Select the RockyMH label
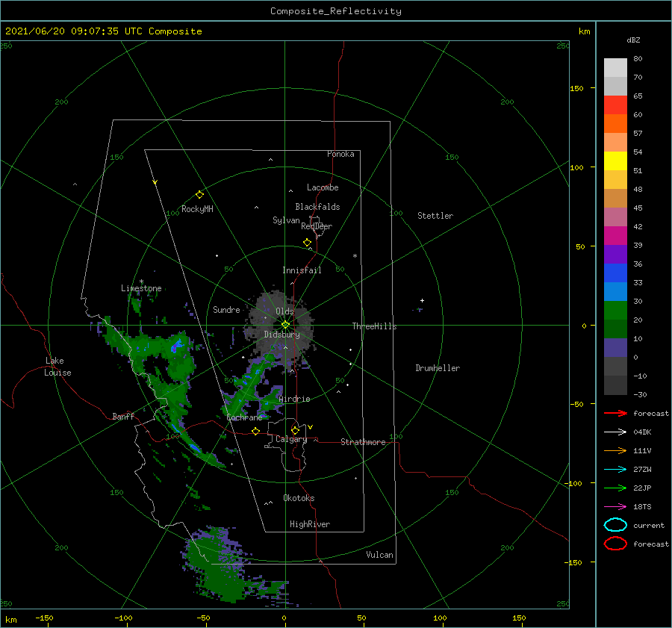This screenshot has width=672, height=628. (x=197, y=209)
